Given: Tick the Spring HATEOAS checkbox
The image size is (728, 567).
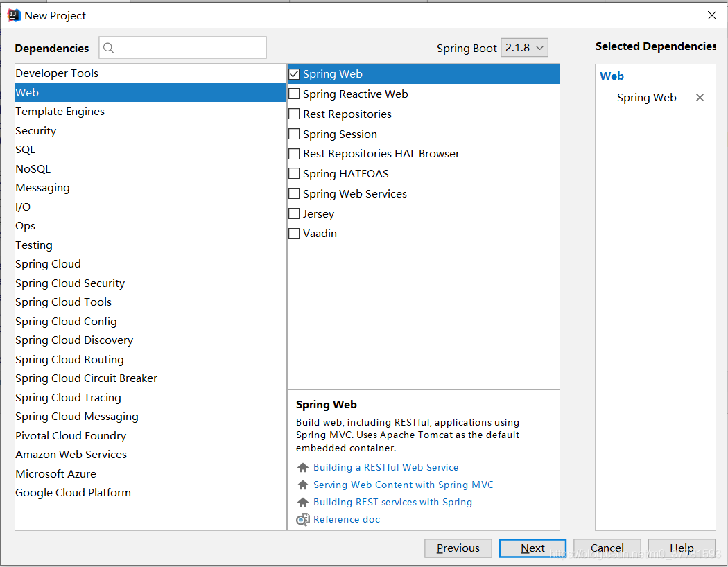Looking at the screenshot, I should click(x=294, y=173).
